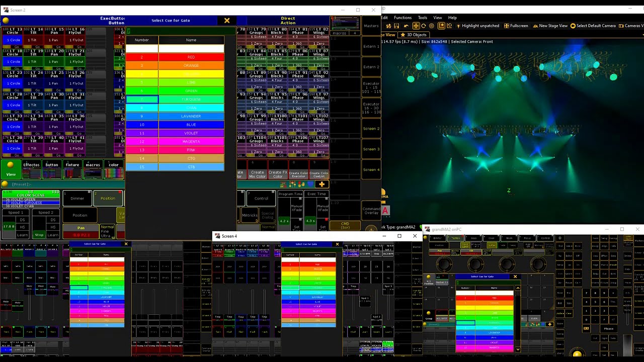Open the Command Overlay button
644x362 pixels.
point(371,211)
